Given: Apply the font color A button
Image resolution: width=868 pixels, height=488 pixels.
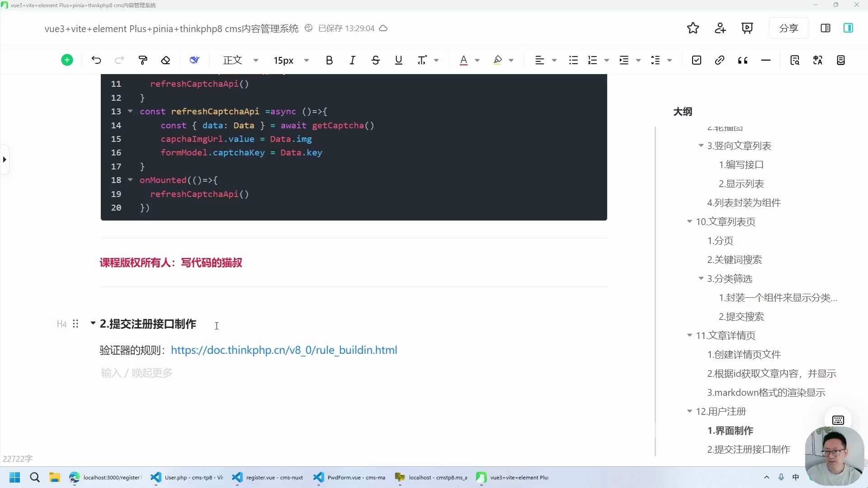Looking at the screenshot, I should pyautogui.click(x=463, y=60).
